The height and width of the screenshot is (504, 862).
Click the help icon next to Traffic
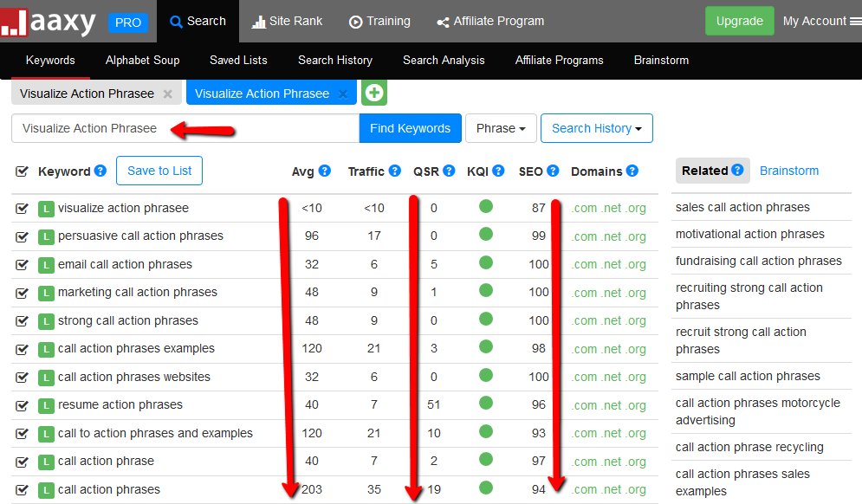coord(395,171)
